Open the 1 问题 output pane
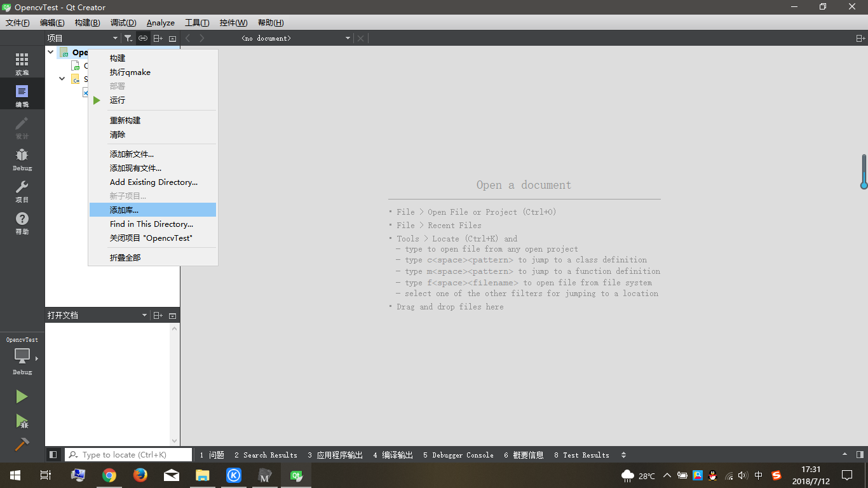Viewport: 868px width, 488px height. point(212,455)
